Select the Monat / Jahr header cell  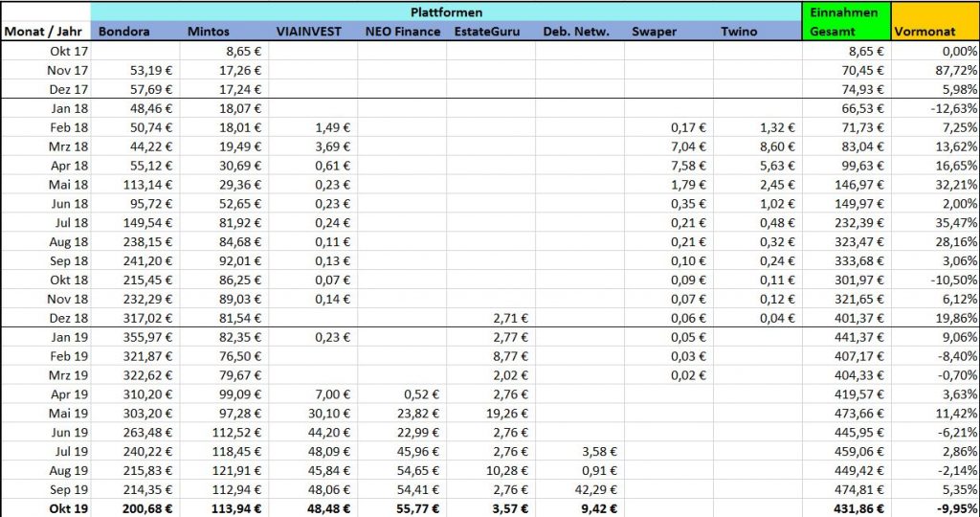pos(46,32)
